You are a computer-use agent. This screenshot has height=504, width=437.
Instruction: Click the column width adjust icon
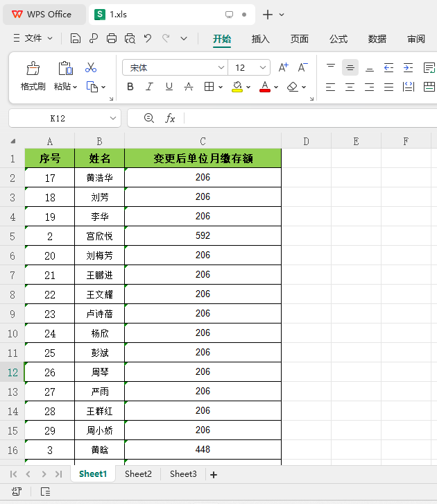tap(409, 87)
